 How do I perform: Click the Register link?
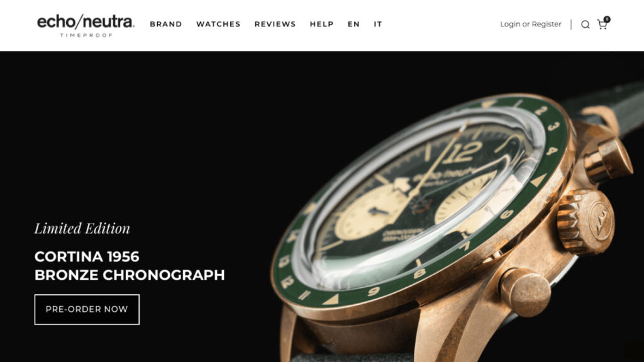[547, 25]
